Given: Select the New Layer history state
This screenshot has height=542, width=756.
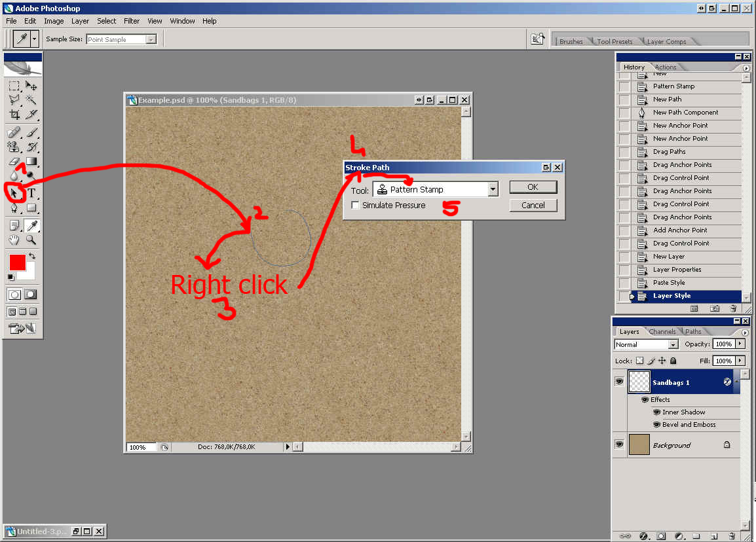Looking at the screenshot, I should point(669,257).
